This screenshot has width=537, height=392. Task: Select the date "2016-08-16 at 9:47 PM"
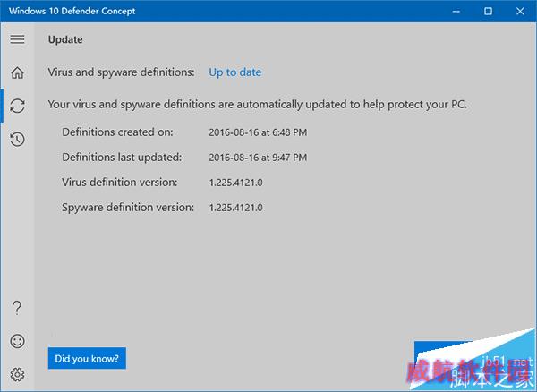tap(258, 158)
